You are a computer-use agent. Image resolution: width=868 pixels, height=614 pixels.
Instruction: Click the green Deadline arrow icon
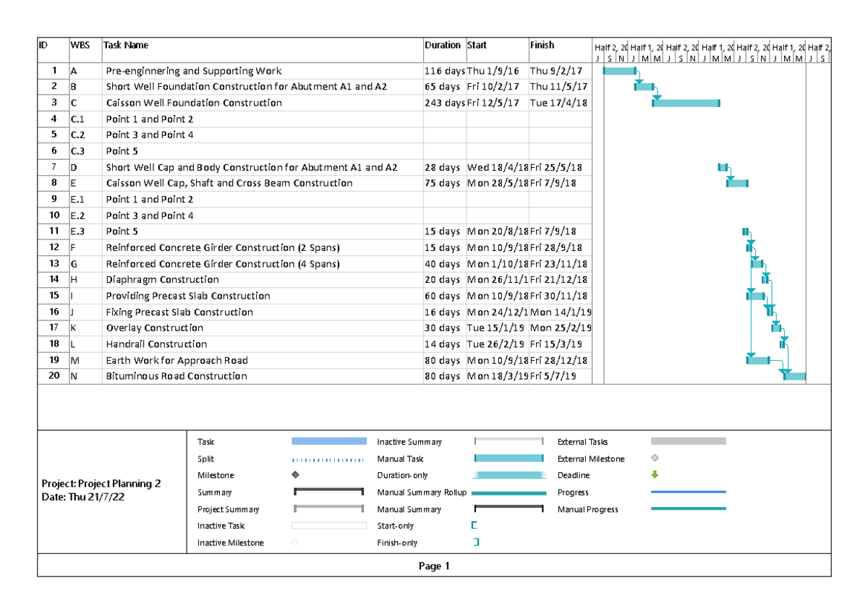[655, 475]
